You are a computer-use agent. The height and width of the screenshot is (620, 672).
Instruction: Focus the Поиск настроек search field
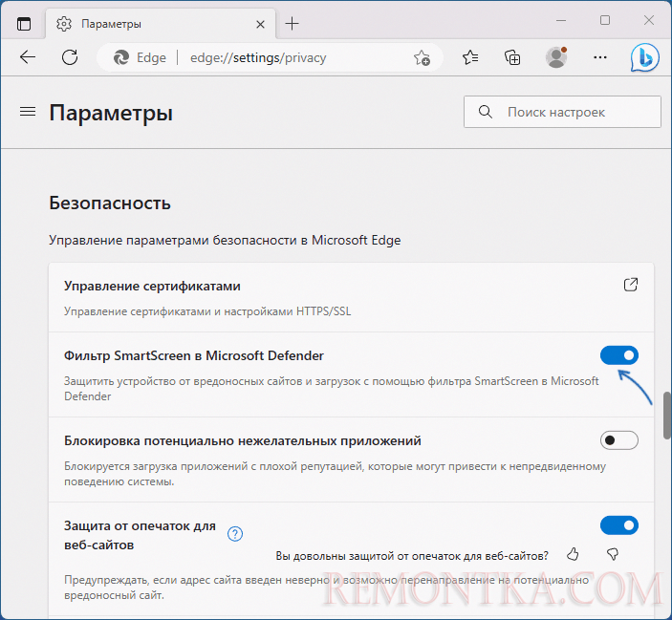562,112
